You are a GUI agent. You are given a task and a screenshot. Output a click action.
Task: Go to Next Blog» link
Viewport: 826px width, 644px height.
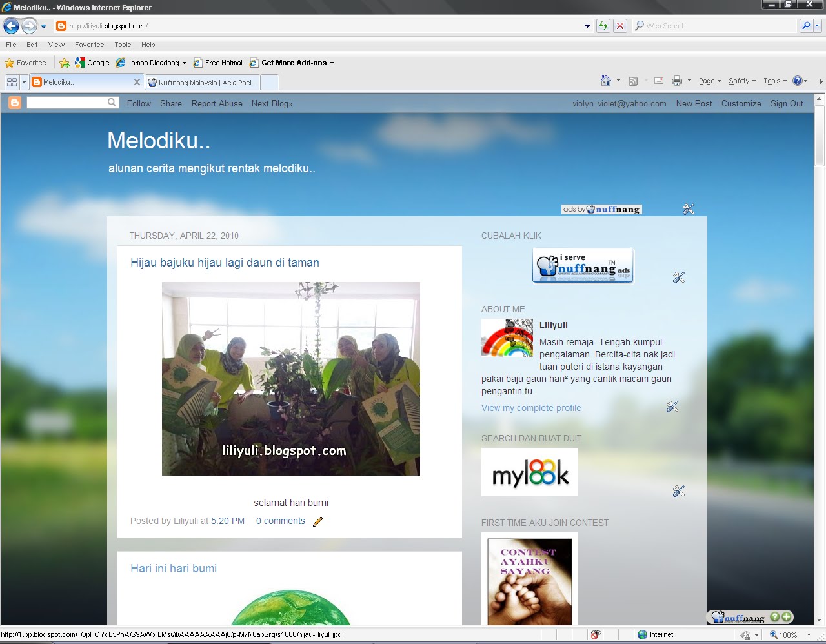click(272, 103)
